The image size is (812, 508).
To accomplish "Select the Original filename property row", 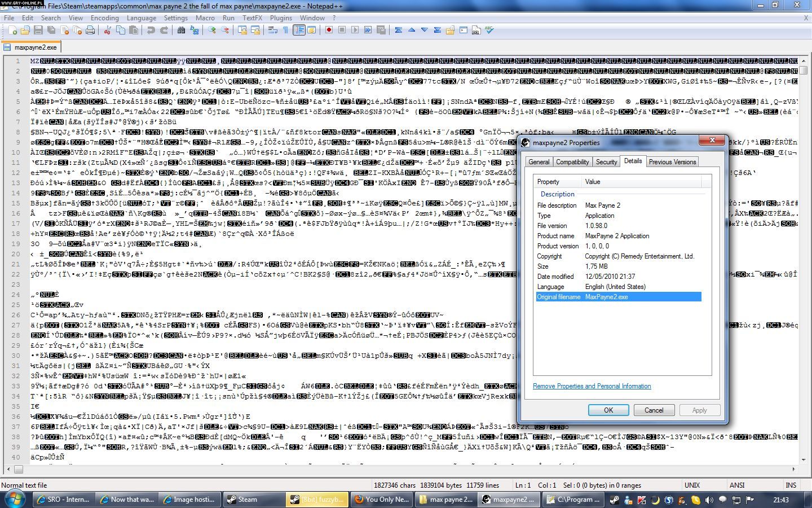I will [x=618, y=297].
